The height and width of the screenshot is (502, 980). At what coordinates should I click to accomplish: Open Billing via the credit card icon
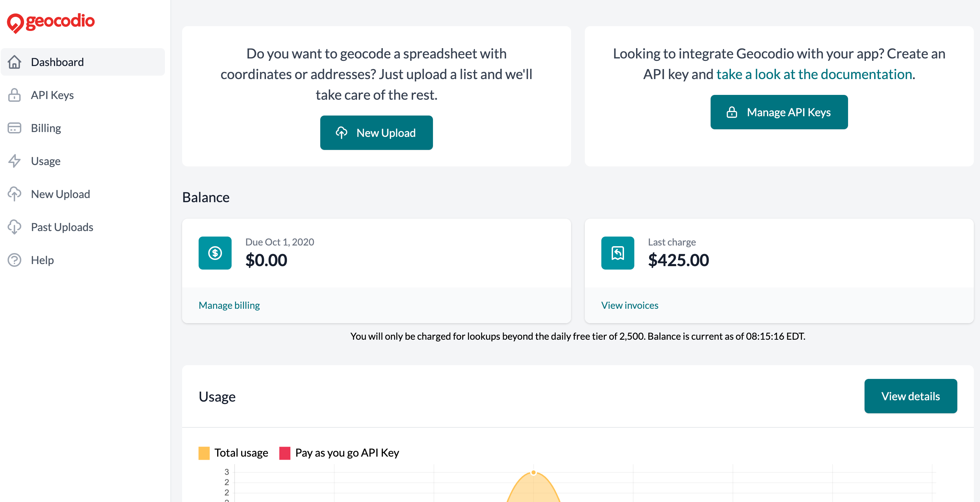[14, 128]
